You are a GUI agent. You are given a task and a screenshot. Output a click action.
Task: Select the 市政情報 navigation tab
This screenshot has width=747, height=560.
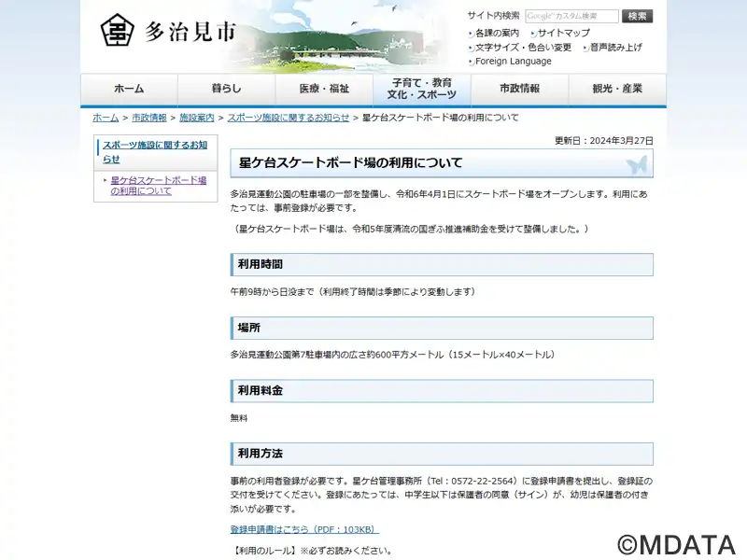(x=520, y=89)
